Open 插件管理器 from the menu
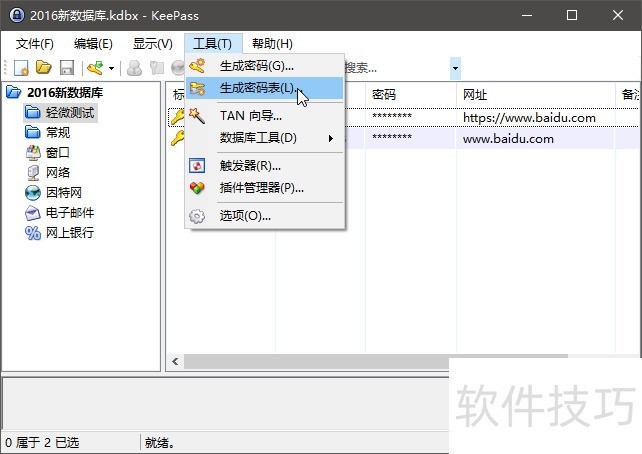This screenshot has width=642, height=454. pyautogui.click(x=261, y=187)
